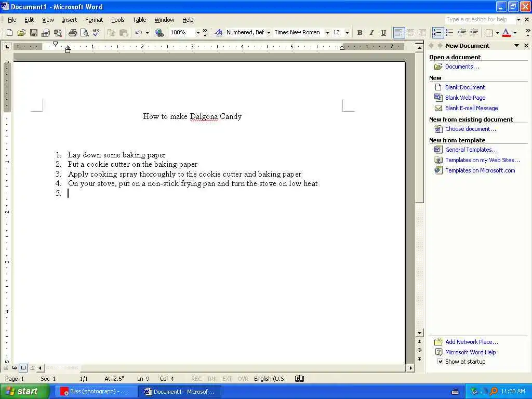Click the Windows start button
Image resolution: width=532 pixels, height=399 pixels.
click(24, 391)
